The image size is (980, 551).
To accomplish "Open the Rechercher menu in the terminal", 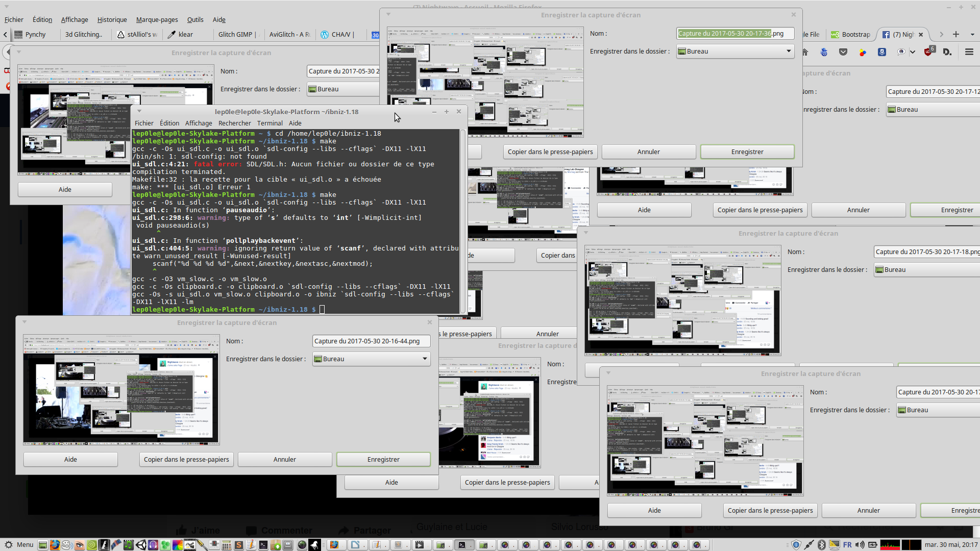I will 234,123.
